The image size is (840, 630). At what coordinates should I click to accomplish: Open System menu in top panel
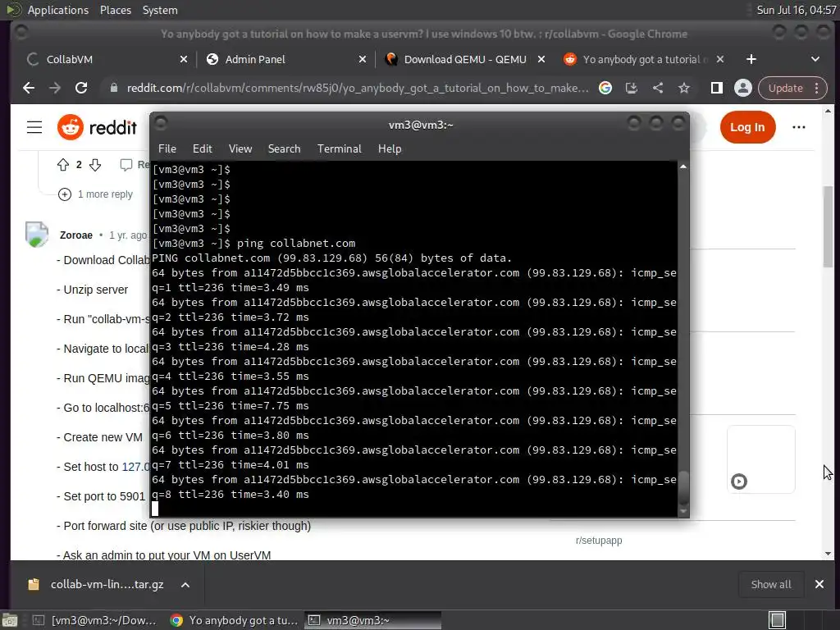(160, 10)
